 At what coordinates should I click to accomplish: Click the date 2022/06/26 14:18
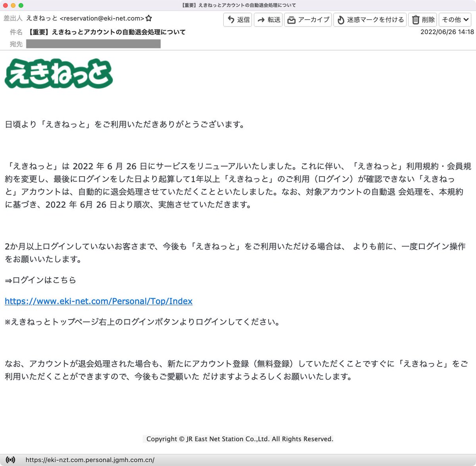point(447,32)
